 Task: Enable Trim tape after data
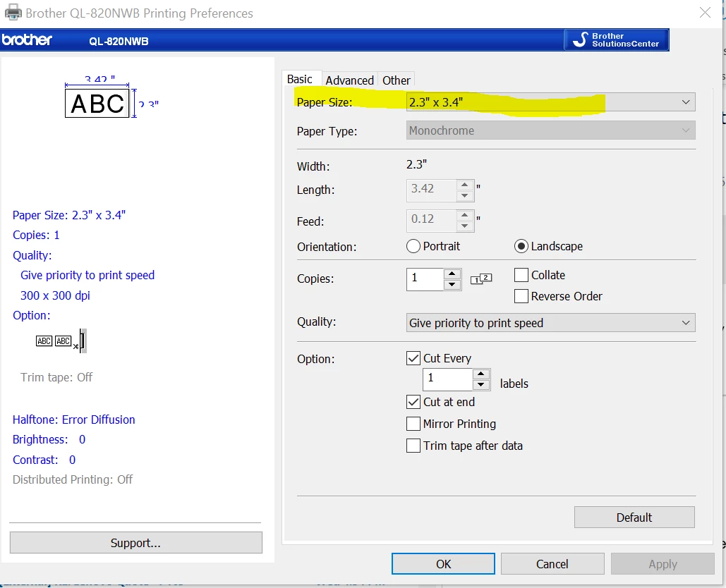(413, 446)
